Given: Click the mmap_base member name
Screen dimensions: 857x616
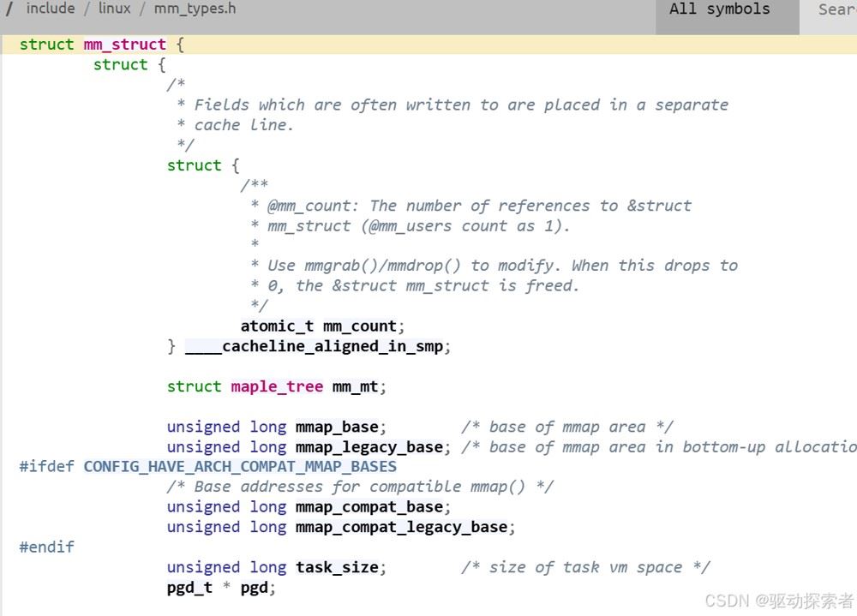Looking at the screenshot, I should pyautogui.click(x=337, y=427).
